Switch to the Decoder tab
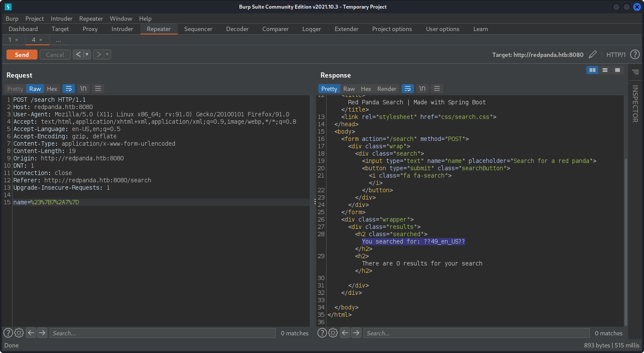 click(x=237, y=29)
